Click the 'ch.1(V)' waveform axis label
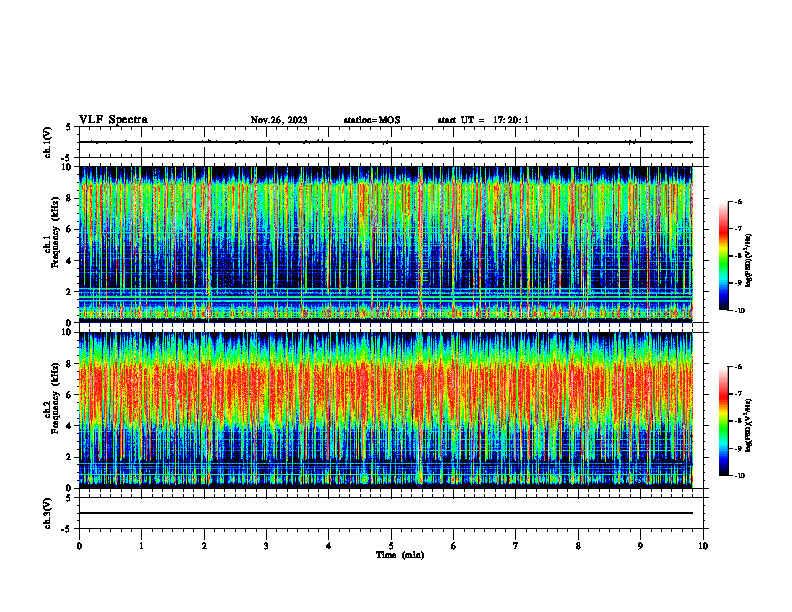 [x=48, y=142]
